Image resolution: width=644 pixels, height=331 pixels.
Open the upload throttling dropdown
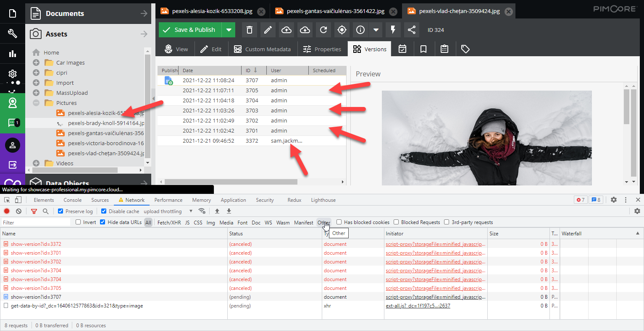[x=168, y=211]
